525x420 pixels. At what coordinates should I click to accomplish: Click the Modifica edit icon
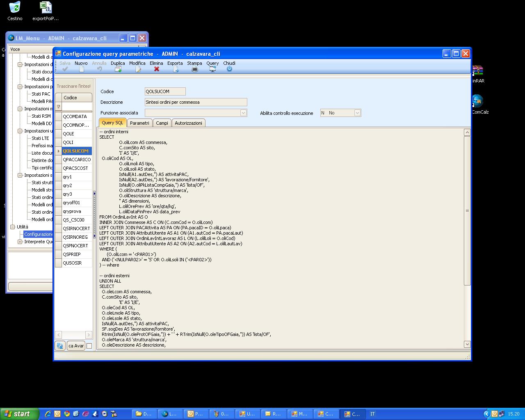pos(137,69)
